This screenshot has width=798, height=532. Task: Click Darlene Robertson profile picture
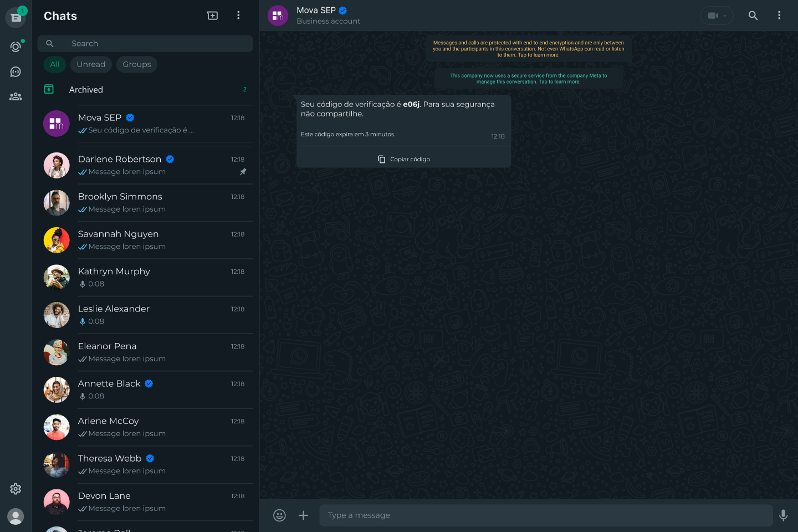click(57, 165)
